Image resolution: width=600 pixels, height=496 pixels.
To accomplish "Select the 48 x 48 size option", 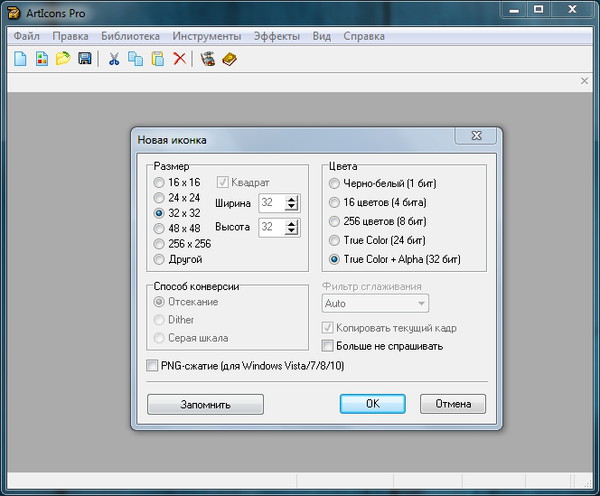I will [159, 229].
